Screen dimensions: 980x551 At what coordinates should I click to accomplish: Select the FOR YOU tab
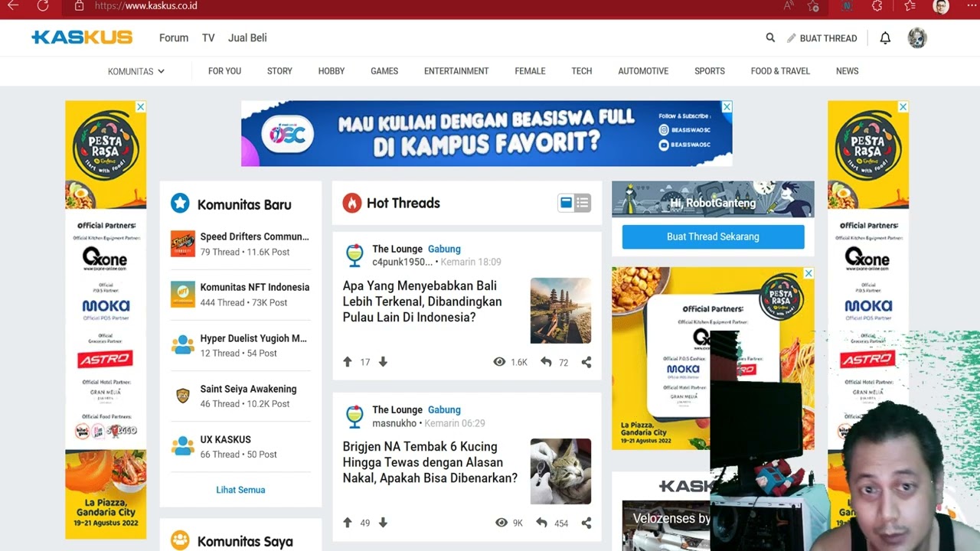click(224, 71)
